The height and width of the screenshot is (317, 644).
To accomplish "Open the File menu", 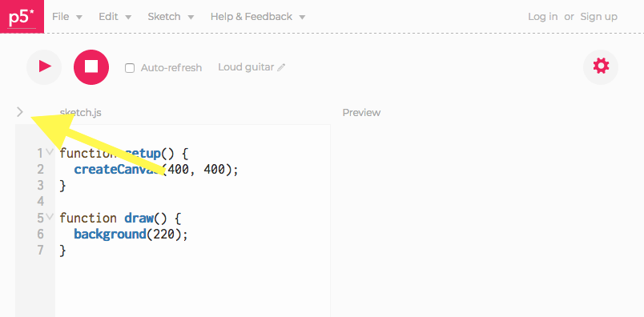I will (x=67, y=17).
